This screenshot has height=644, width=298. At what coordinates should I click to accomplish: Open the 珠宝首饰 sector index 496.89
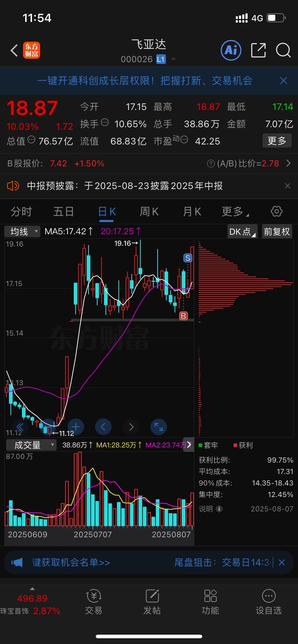pyautogui.click(x=31, y=605)
